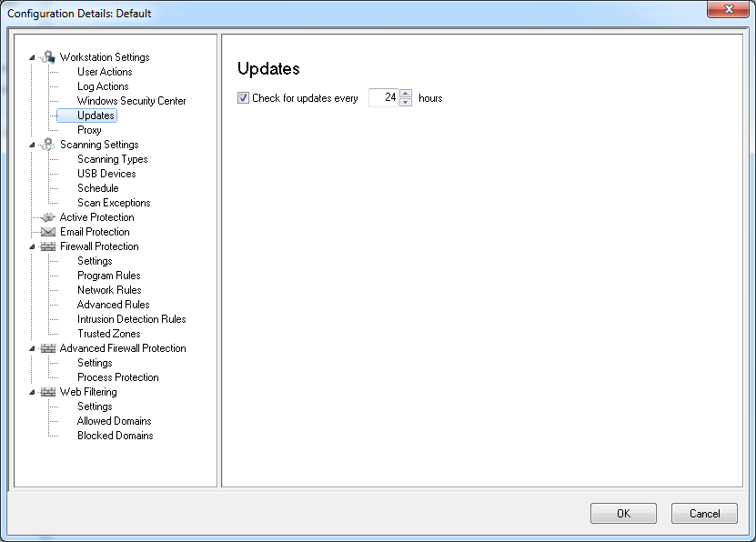Decrease update interval hours with down arrow
This screenshot has height=542, width=756.
[406, 102]
